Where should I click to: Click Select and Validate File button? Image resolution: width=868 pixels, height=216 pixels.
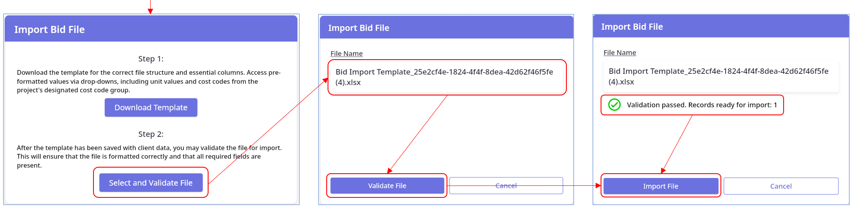(x=151, y=183)
